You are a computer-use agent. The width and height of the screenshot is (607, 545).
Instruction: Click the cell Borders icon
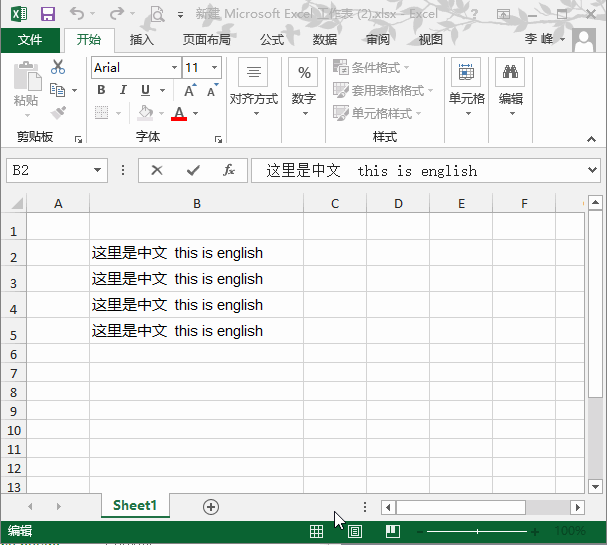(101, 113)
